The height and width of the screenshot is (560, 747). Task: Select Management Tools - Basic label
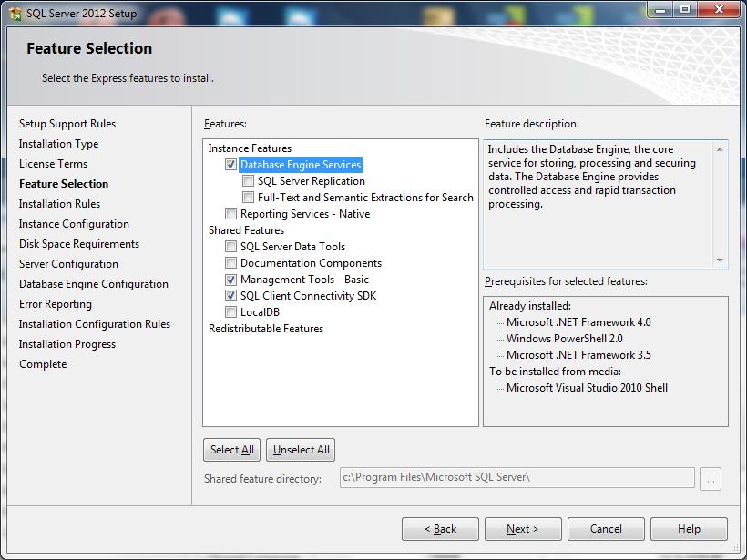pos(304,280)
